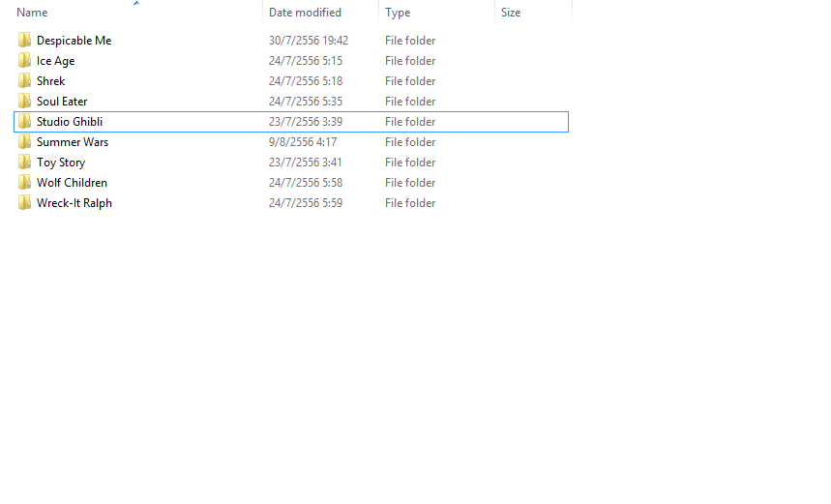The height and width of the screenshot is (504, 831).
Task: Click the Soul Eater folder icon
Action: 24,102
